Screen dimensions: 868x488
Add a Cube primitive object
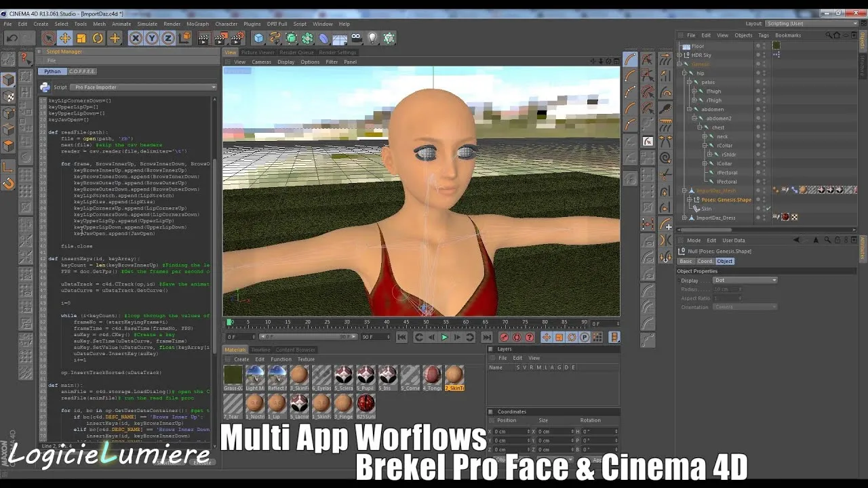tap(259, 39)
